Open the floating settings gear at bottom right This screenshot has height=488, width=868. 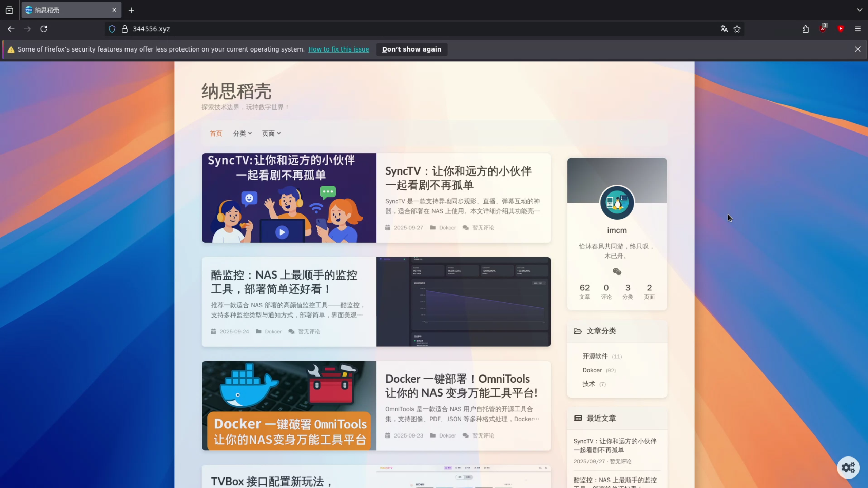(848, 467)
